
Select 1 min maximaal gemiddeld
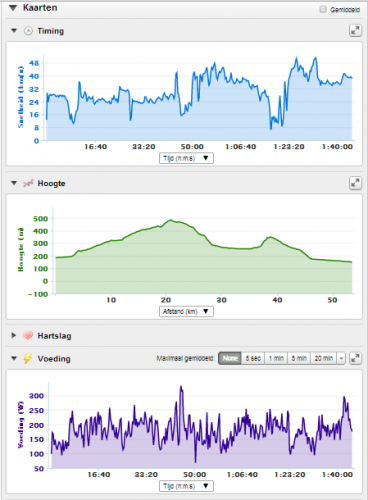[276, 358]
